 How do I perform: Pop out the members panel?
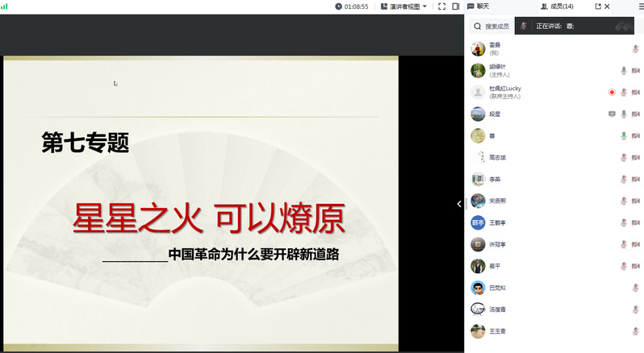point(598,6)
